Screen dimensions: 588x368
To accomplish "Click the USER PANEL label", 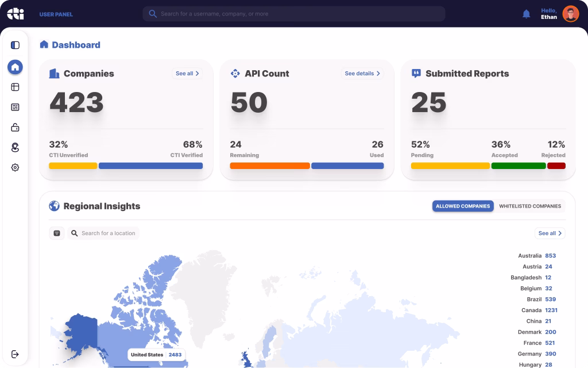I will point(56,14).
